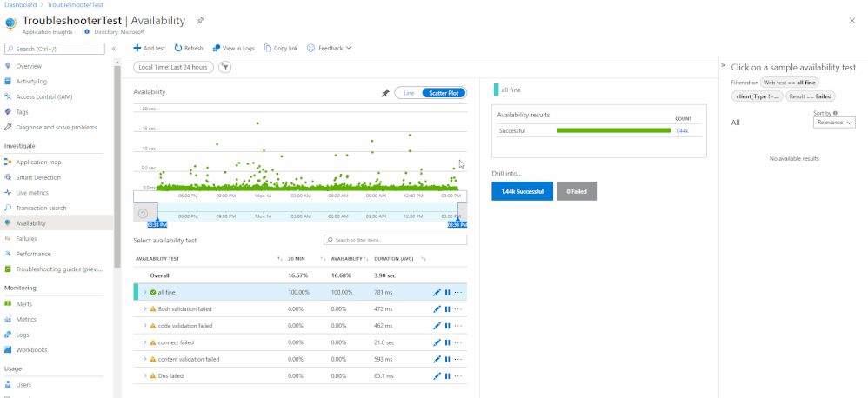Click the TroubleshooterTest breadcrumb link
Viewport: 868px width, 398px height.
[x=75, y=4]
